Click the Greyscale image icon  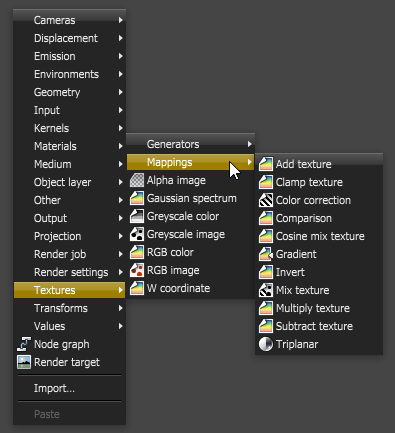point(137,234)
